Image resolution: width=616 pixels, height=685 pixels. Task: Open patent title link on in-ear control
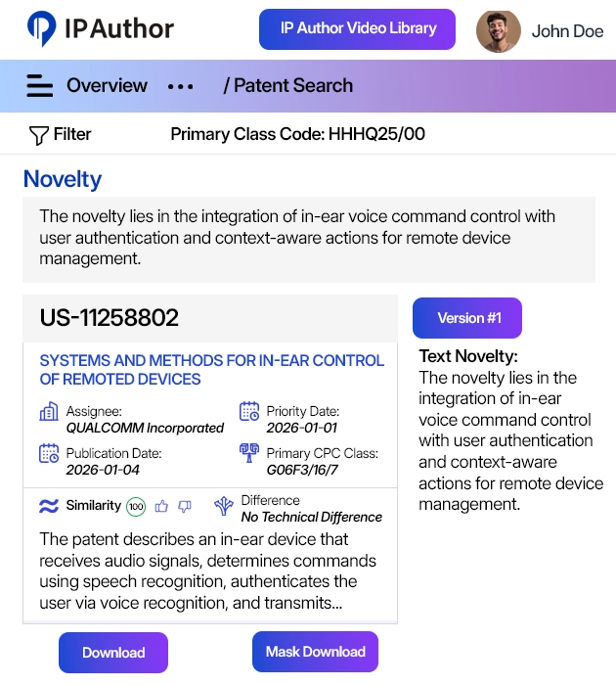click(210, 370)
